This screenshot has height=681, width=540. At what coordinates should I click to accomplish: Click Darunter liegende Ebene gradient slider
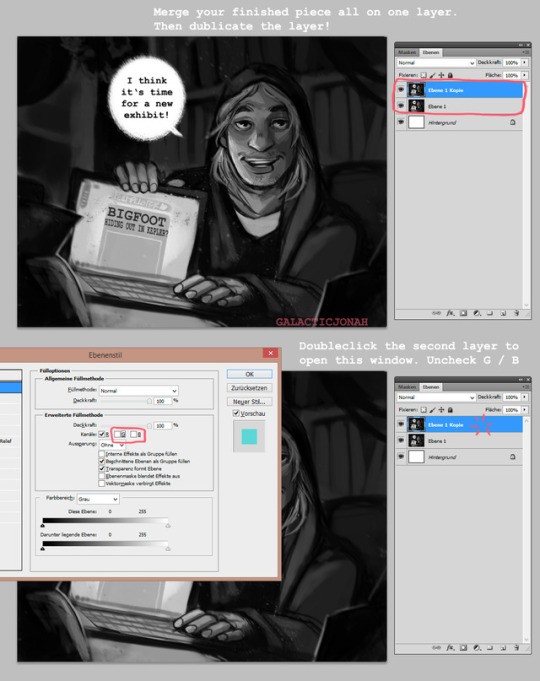point(105,544)
